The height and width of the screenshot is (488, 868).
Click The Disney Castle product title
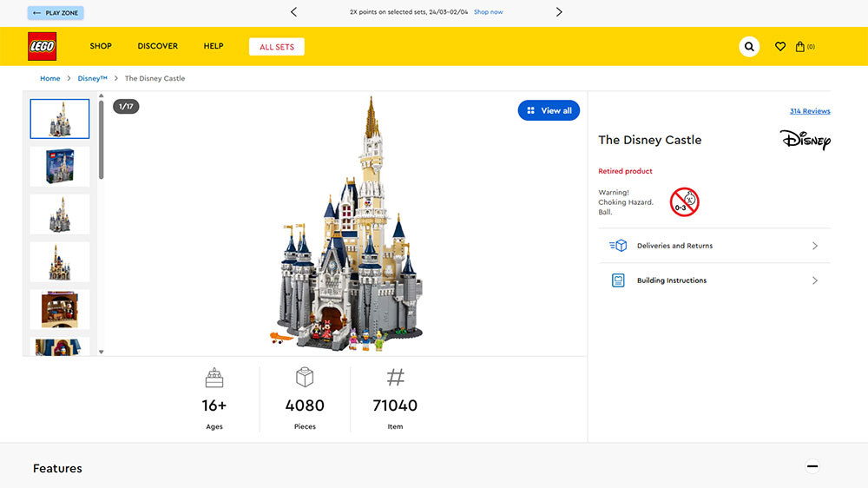point(650,140)
